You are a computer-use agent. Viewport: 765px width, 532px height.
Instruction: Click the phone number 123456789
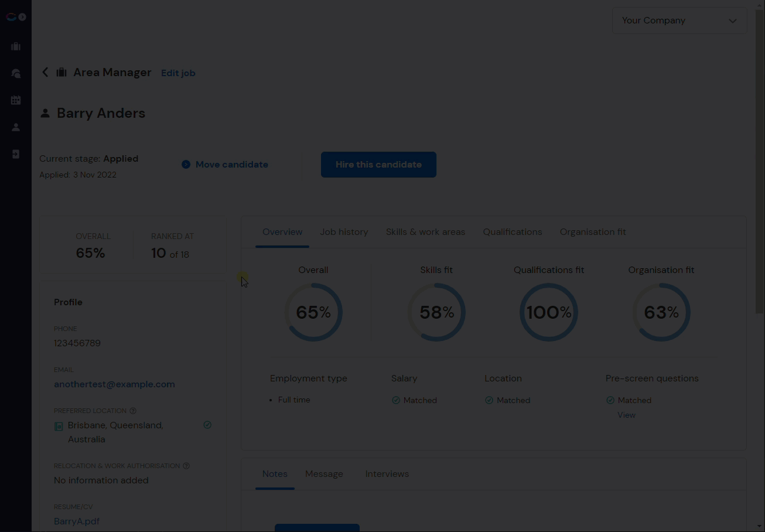click(x=77, y=343)
